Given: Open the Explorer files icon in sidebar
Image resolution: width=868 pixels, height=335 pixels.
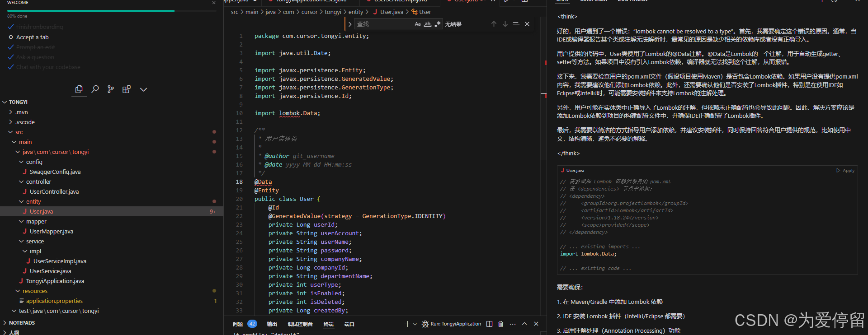Looking at the screenshot, I should click(x=79, y=89).
